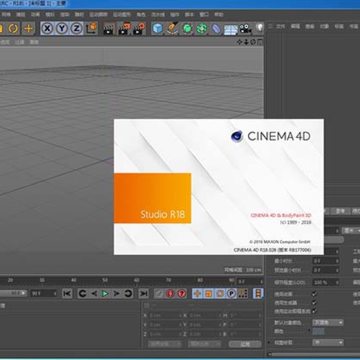Jump to previous keyframe
Viewport: 360px width, 360px height.
(82, 294)
